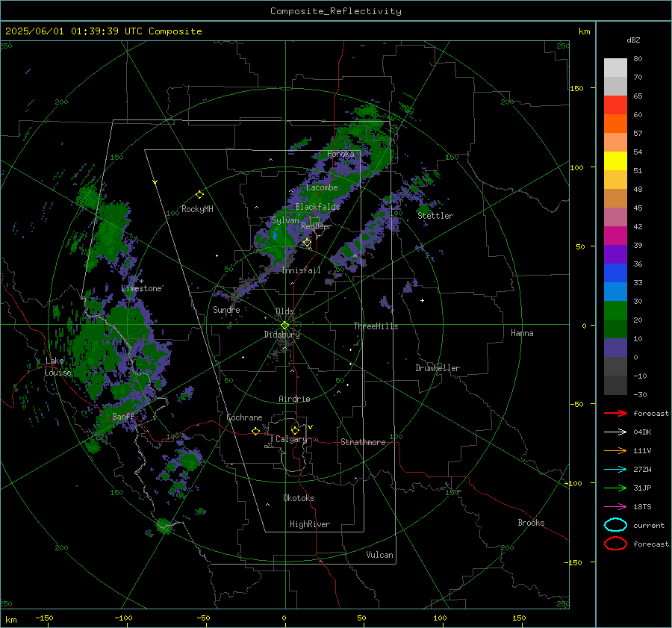The image size is (672, 628).
Task: Select the orange 60–57 dBZ color swatch
Action: 615,123
